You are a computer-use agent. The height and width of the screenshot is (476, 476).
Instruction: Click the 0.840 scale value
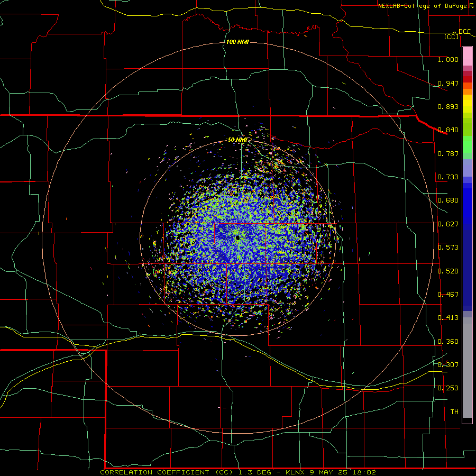pyautogui.click(x=448, y=130)
